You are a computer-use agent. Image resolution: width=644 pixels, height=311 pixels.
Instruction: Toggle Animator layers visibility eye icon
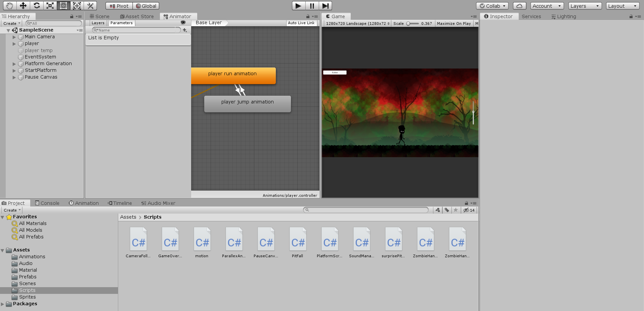pyautogui.click(x=183, y=23)
